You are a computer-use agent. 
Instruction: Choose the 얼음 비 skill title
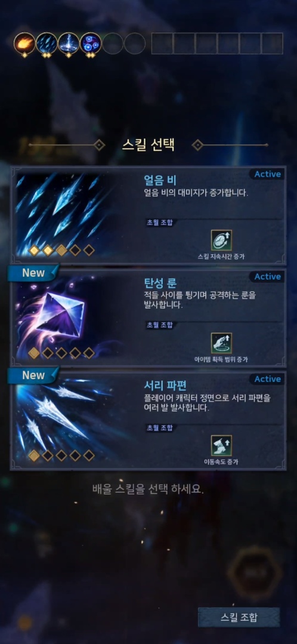click(160, 180)
